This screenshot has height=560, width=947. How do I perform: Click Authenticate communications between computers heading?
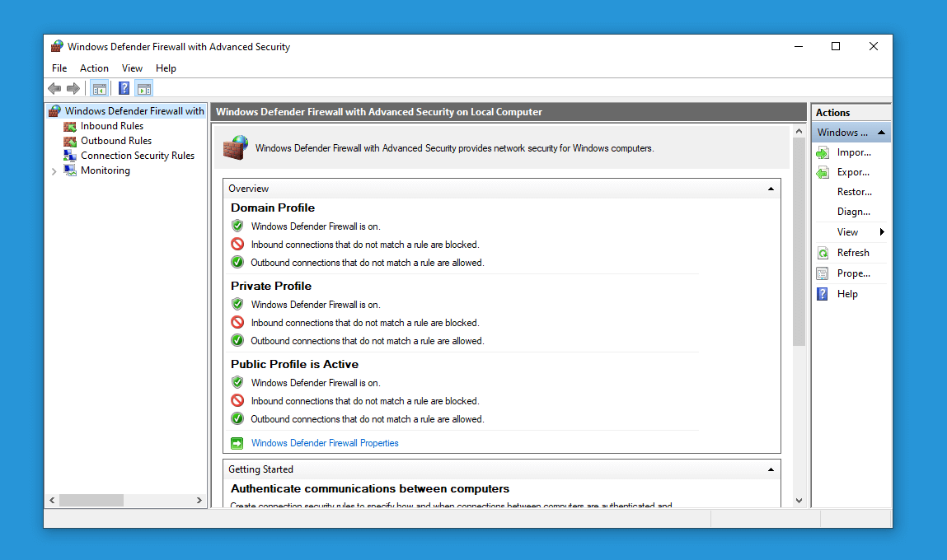tap(369, 489)
